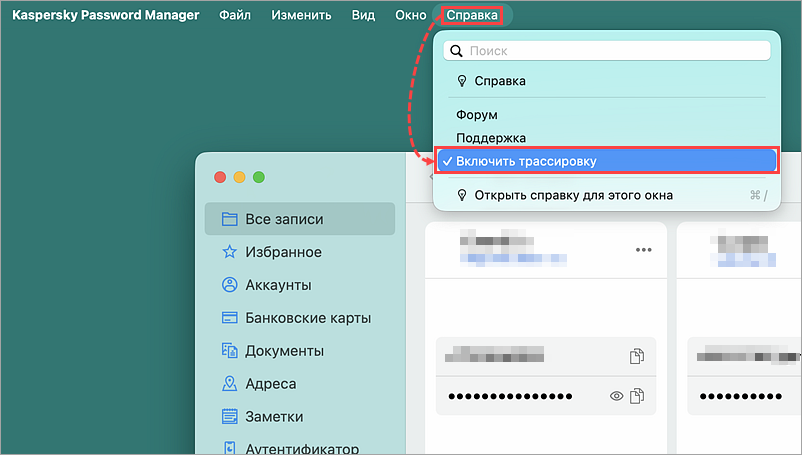The width and height of the screenshot is (802, 455).
Task: Select Все записи in sidebar
Action: (x=300, y=219)
